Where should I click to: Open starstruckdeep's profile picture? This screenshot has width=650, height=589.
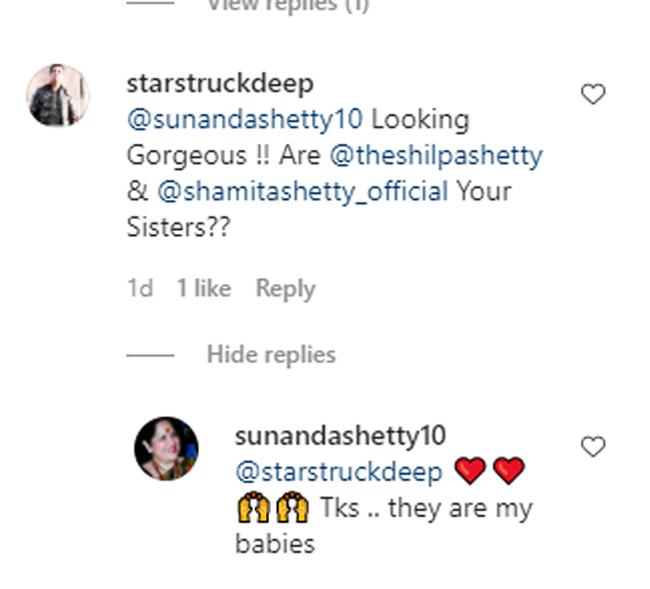coord(58,96)
